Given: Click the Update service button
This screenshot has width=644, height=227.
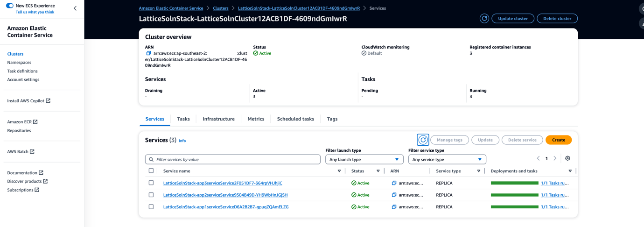Looking at the screenshot, I should coord(485,140).
